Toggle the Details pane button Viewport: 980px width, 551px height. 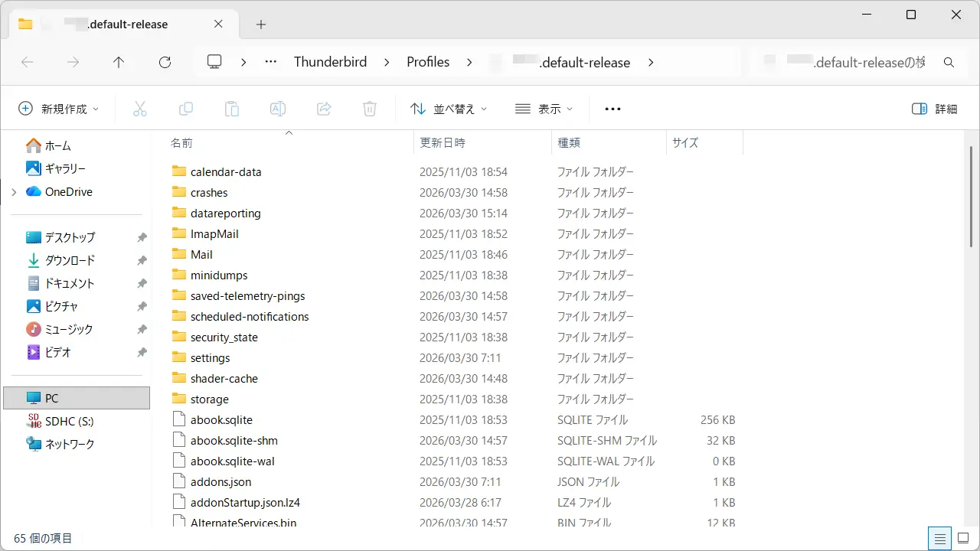935,109
